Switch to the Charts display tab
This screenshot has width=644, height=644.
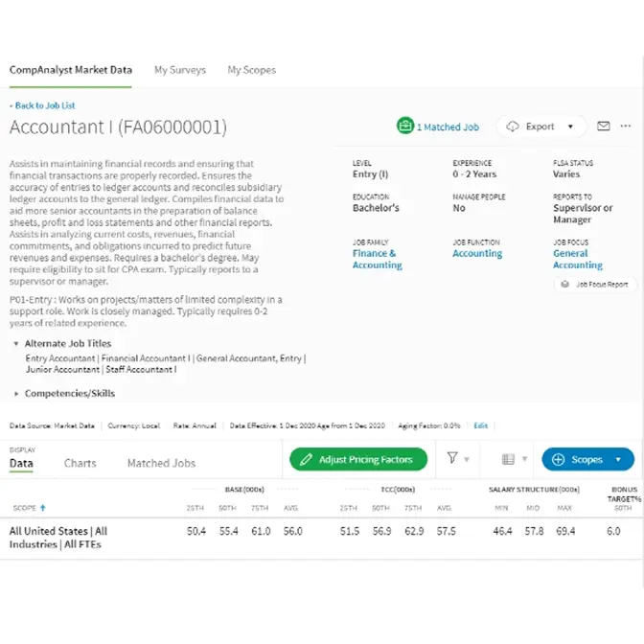pos(80,463)
